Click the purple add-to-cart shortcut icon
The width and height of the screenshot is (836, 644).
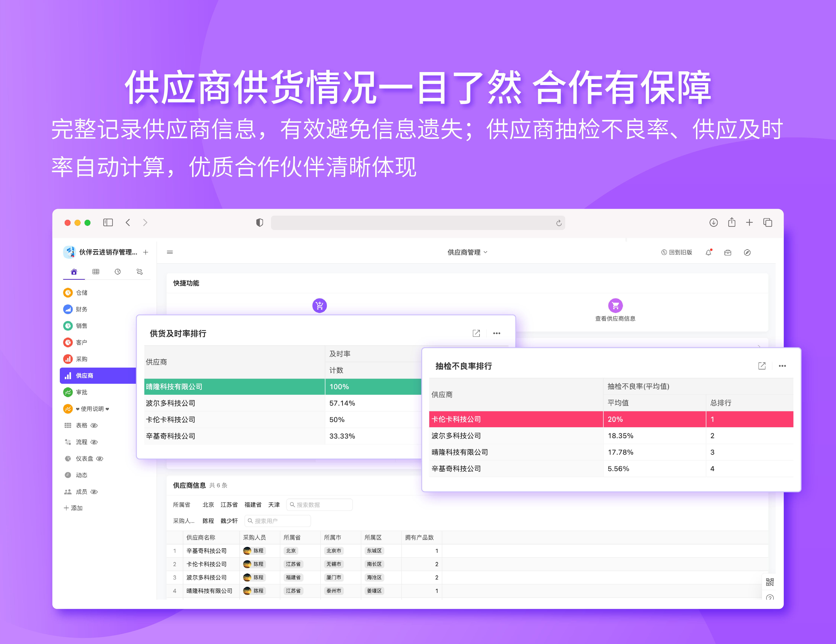tap(320, 306)
